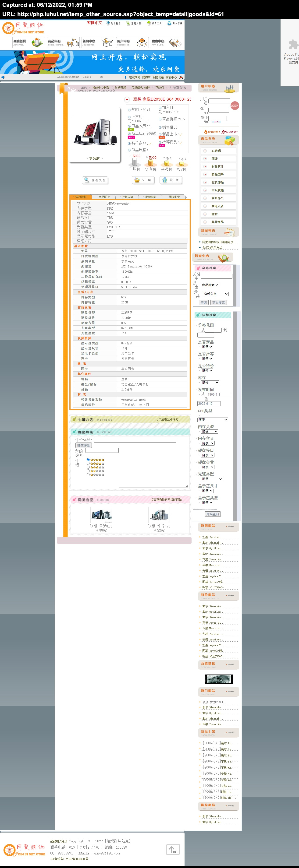Click the 忘记密码 forgot-password icon
The height and width of the screenshot is (868, 299).
pyautogui.click(x=224, y=132)
